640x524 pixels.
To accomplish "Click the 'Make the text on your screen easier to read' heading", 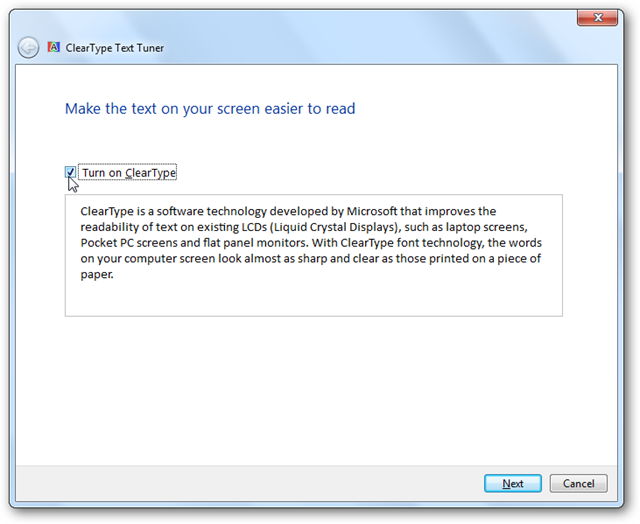I will click(210, 109).
